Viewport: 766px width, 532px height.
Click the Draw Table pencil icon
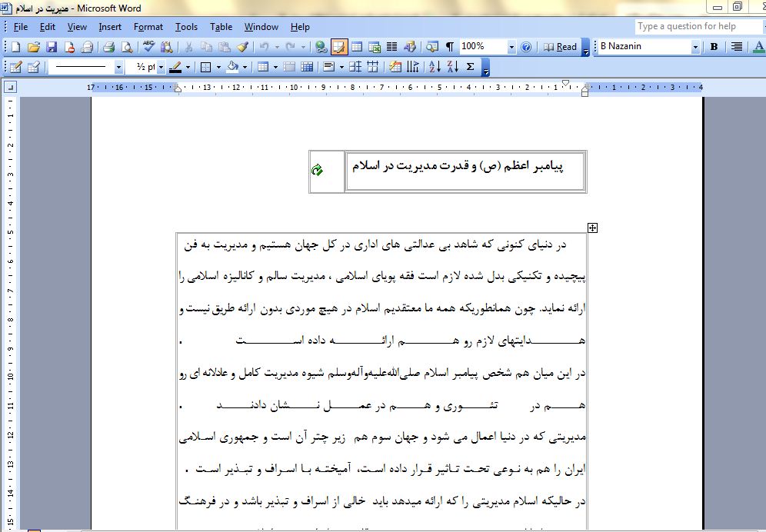tap(15, 67)
